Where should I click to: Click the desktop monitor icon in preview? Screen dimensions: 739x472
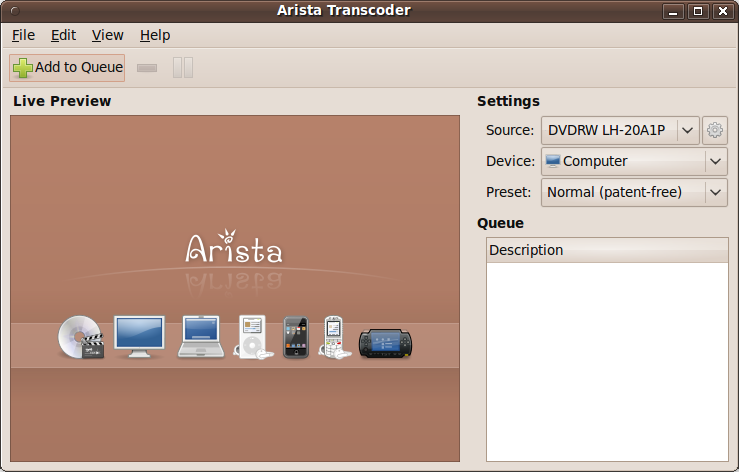140,337
